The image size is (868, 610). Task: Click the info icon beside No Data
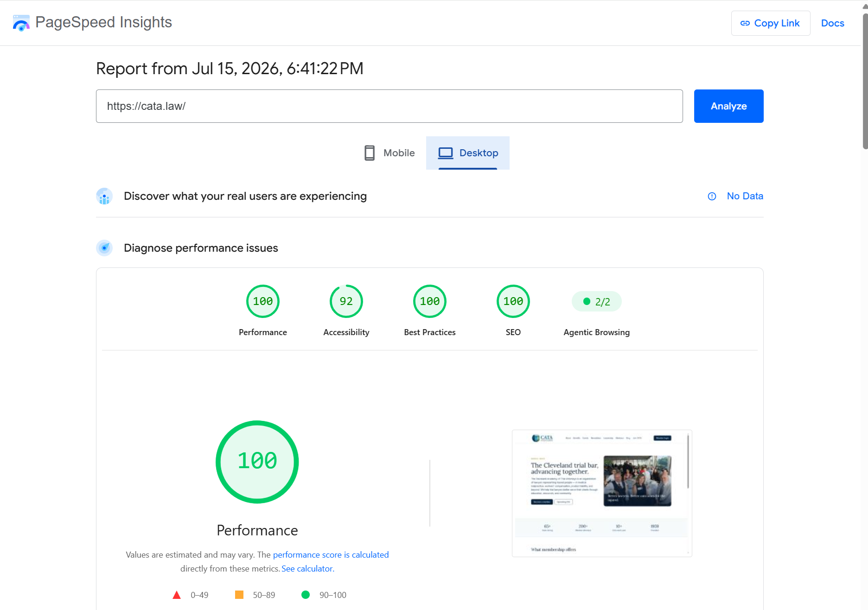[712, 196]
